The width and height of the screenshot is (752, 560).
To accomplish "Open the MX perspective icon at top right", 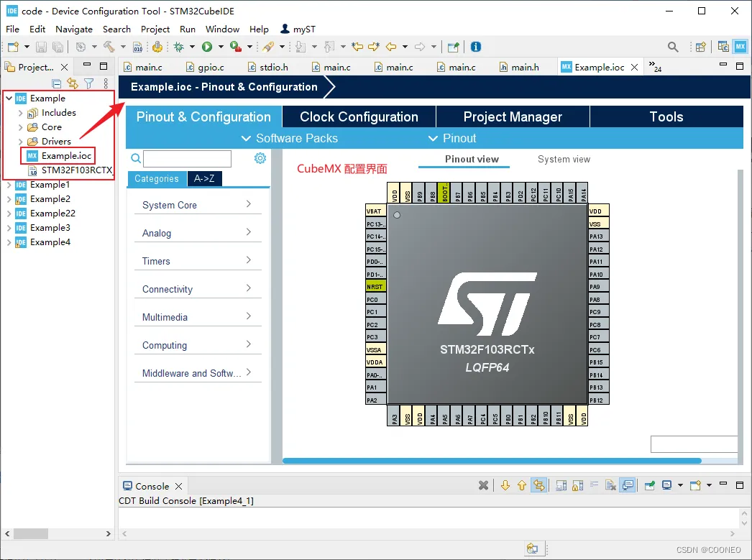I will (740, 47).
